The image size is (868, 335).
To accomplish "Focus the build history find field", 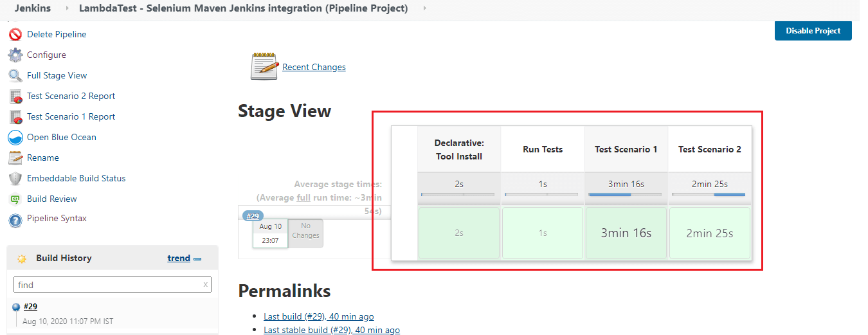I will (x=108, y=285).
